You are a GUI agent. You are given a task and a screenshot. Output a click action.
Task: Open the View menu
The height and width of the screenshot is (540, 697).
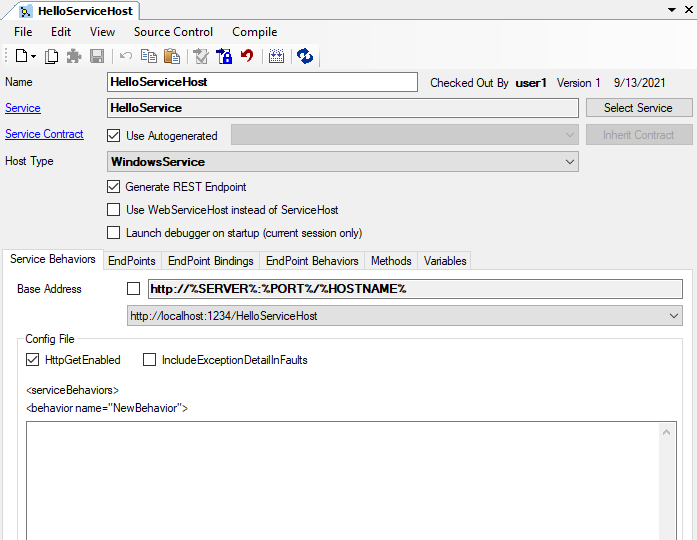tap(102, 32)
